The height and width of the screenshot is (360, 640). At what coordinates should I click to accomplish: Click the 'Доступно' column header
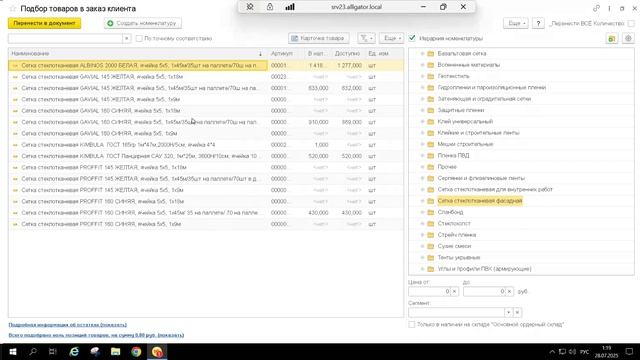click(x=347, y=53)
